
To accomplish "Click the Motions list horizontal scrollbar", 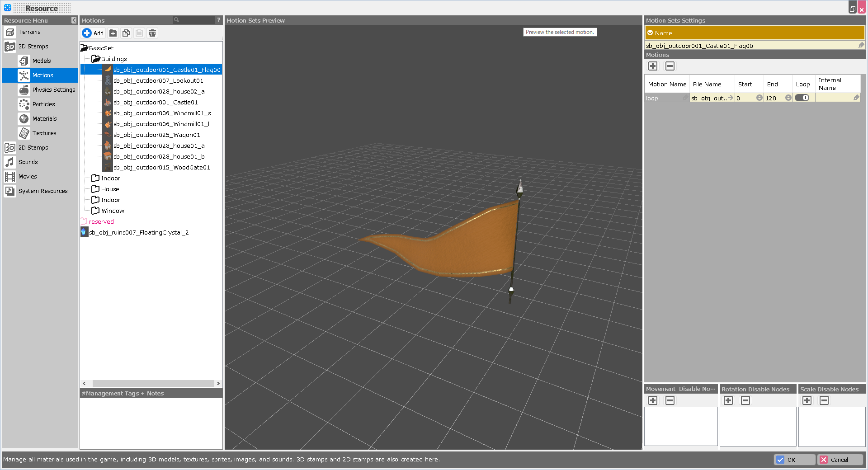I will pyautogui.click(x=153, y=383).
